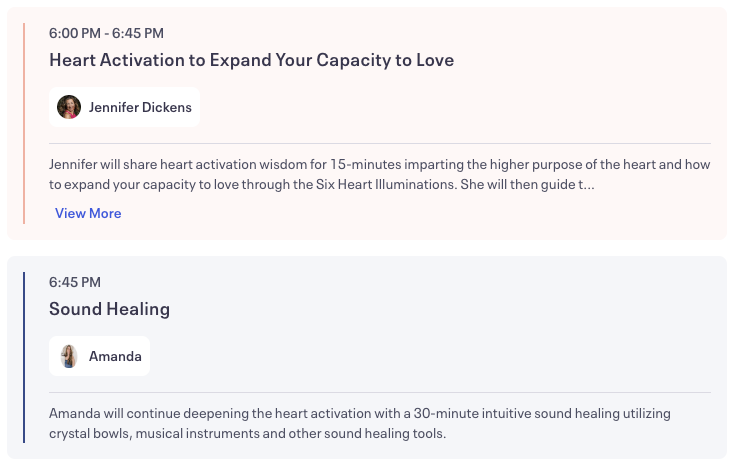The height and width of the screenshot is (473, 738).
Task: Click the divider line under Jennifer Dickens
Action: click(379, 144)
